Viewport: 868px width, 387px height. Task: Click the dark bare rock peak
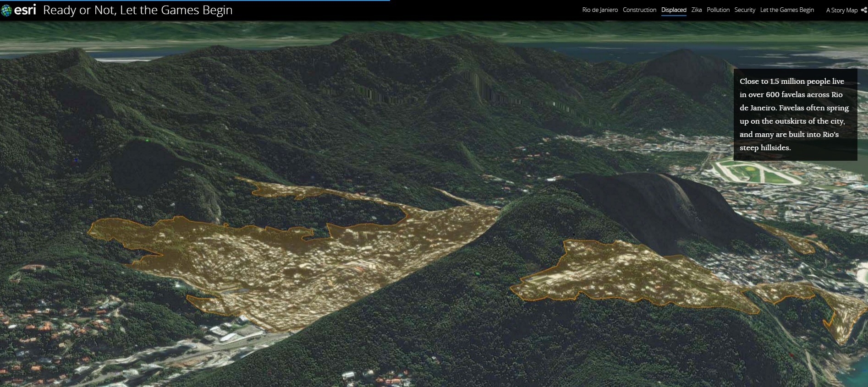point(660,202)
